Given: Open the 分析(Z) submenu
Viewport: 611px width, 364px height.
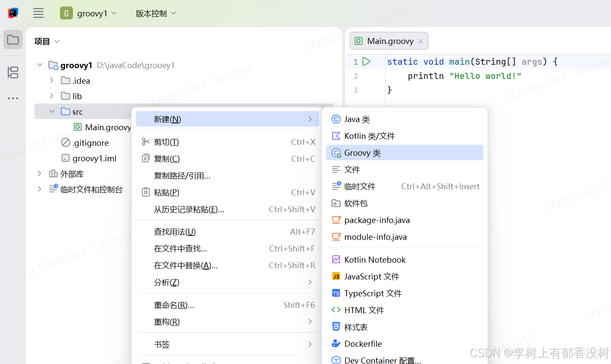Looking at the screenshot, I should 227,282.
